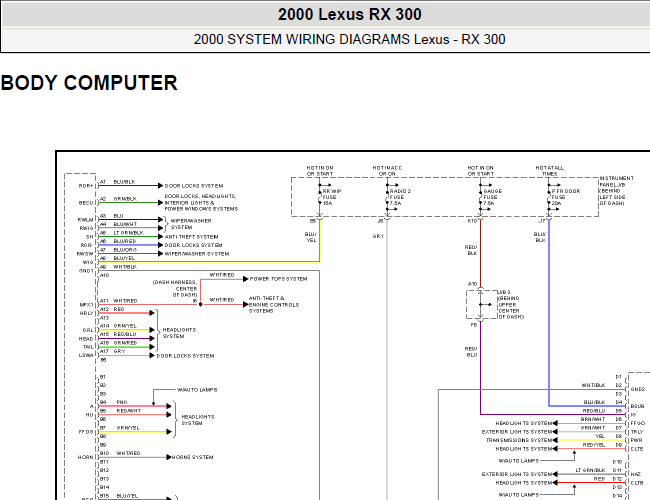650x500 pixels.
Task: Click the 'D9 RED/YEL' wire color label
Action: (603, 445)
